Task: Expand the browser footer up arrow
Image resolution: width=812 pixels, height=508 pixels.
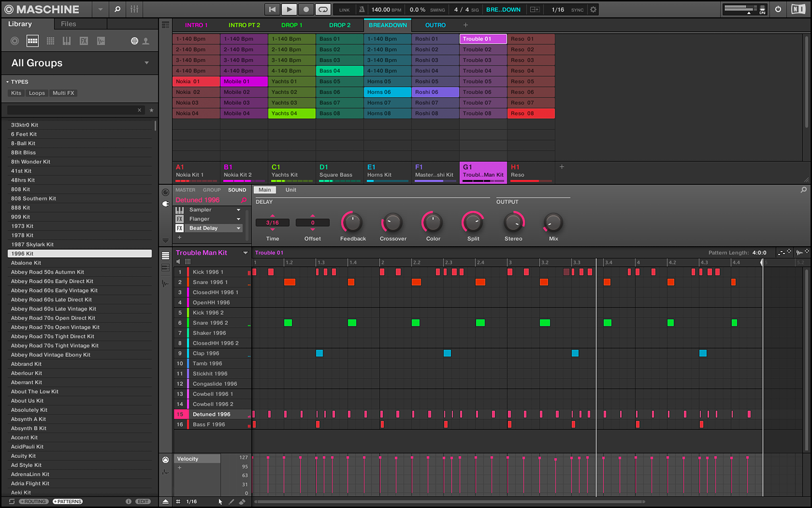Action: click(x=166, y=502)
